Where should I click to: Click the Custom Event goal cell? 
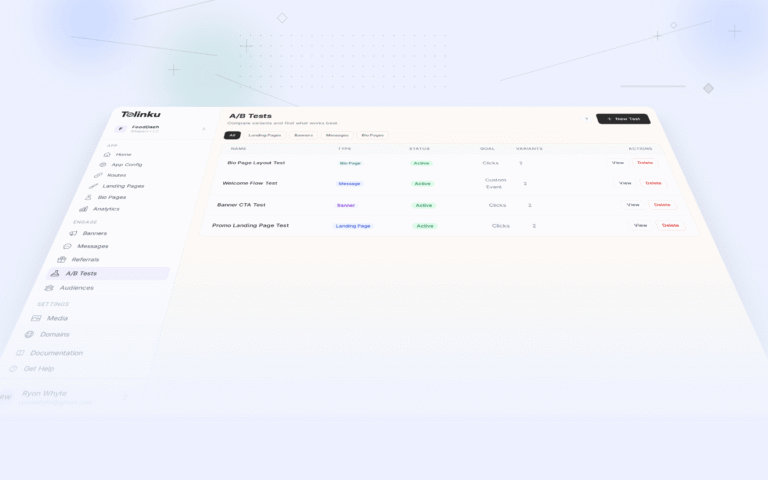(495, 184)
